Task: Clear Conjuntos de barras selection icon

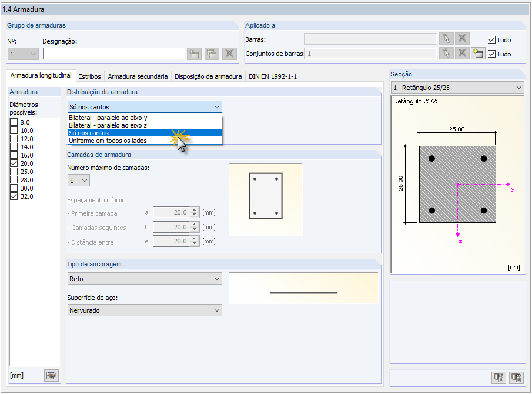Action: tap(462, 54)
